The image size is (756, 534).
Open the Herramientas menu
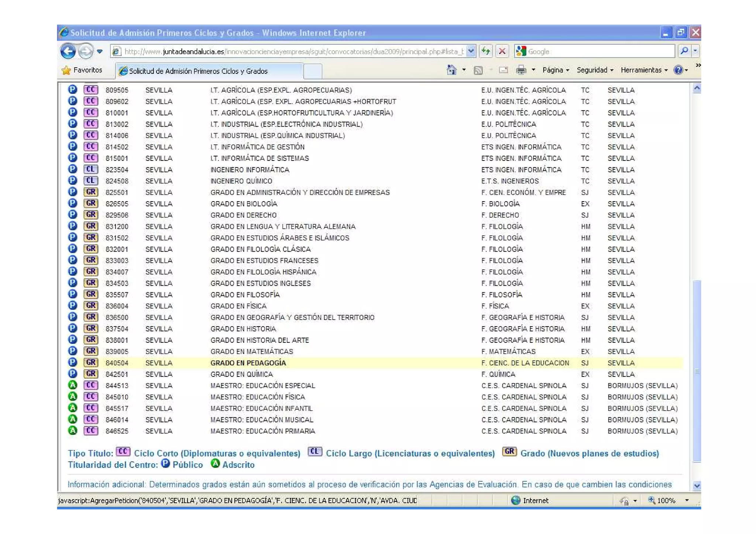coord(644,70)
